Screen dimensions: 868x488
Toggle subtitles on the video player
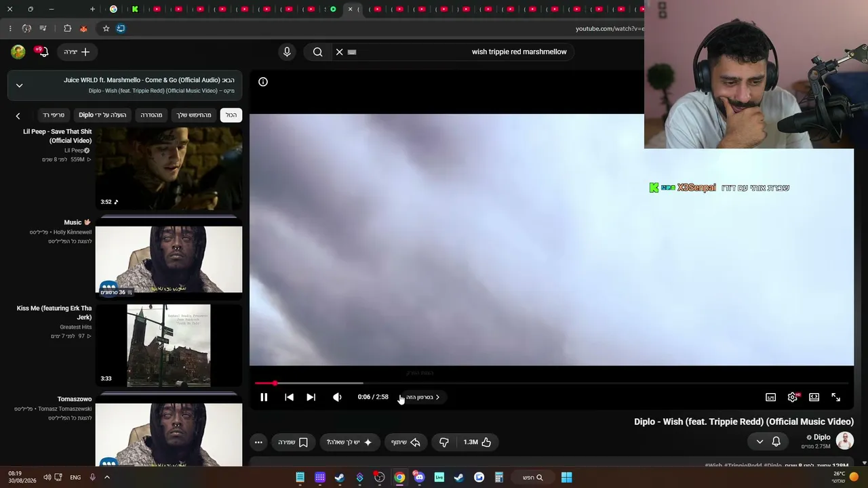coord(770,397)
